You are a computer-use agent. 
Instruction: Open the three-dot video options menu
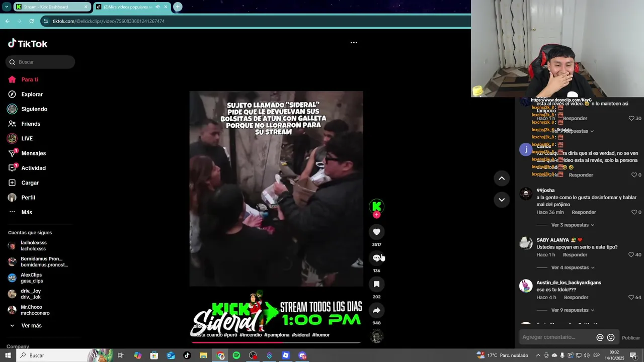354,43
